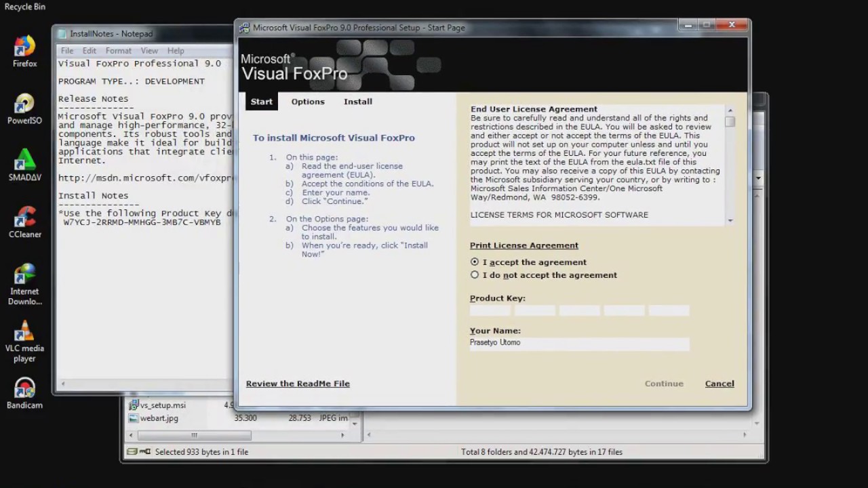This screenshot has width=868, height=488.
Task: Click the EULA scroll up arrow
Action: 730,110
